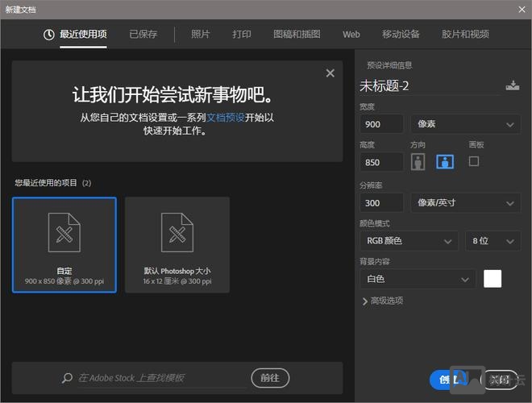This screenshot has height=403, width=532.
Task: Open the 白色 background content dropdown
Action: [418, 279]
